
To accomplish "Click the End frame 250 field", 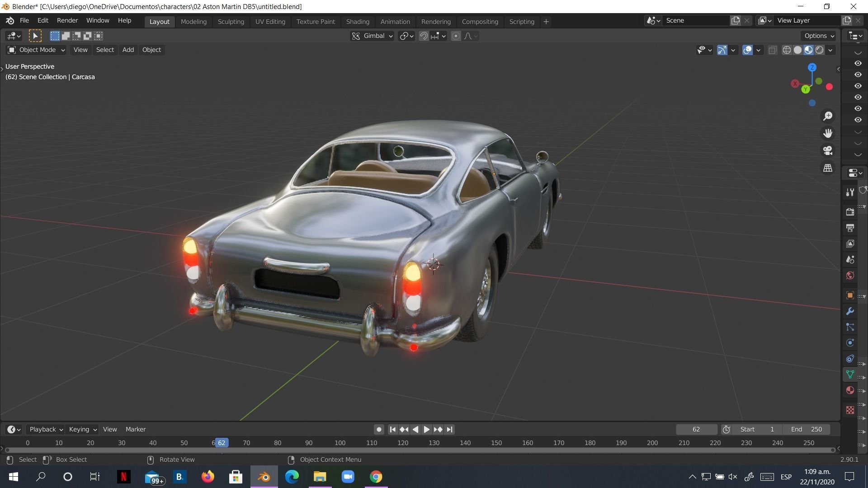I will 807,429.
